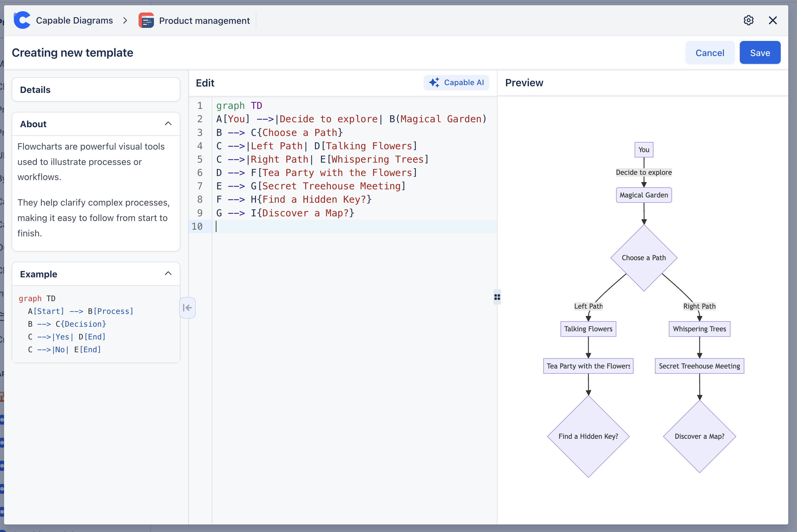The image size is (797, 532).
Task: Click the panel resize grip handle
Action: click(497, 297)
